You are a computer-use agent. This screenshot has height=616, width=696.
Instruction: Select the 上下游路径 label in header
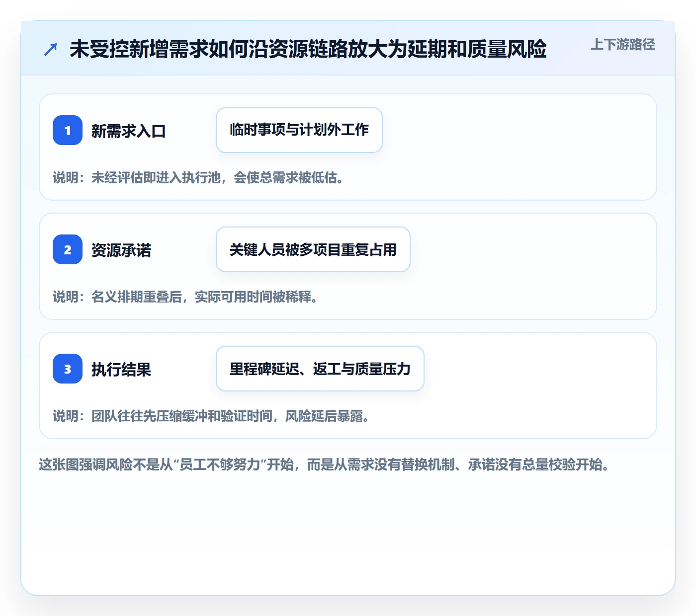click(x=622, y=45)
